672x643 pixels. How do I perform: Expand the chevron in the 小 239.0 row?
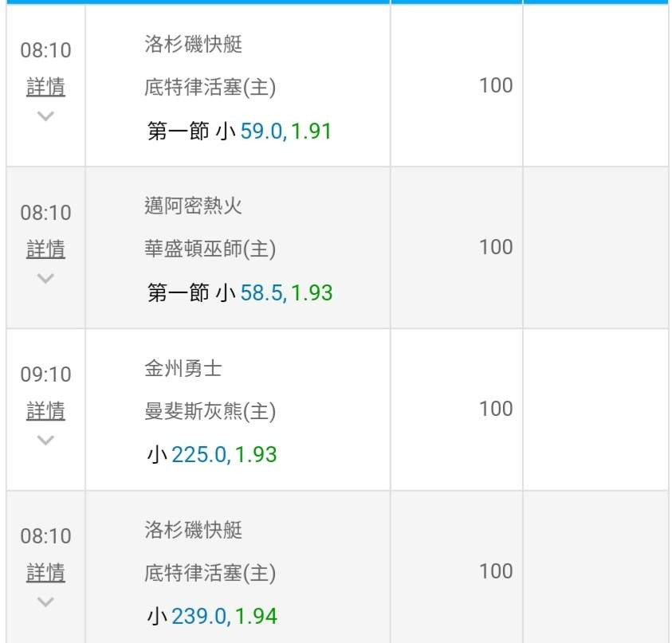click(x=45, y=602)
